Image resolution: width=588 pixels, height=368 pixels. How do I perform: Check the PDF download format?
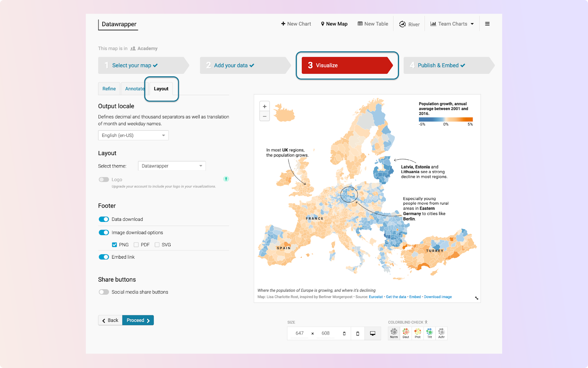tap(136, 244)
